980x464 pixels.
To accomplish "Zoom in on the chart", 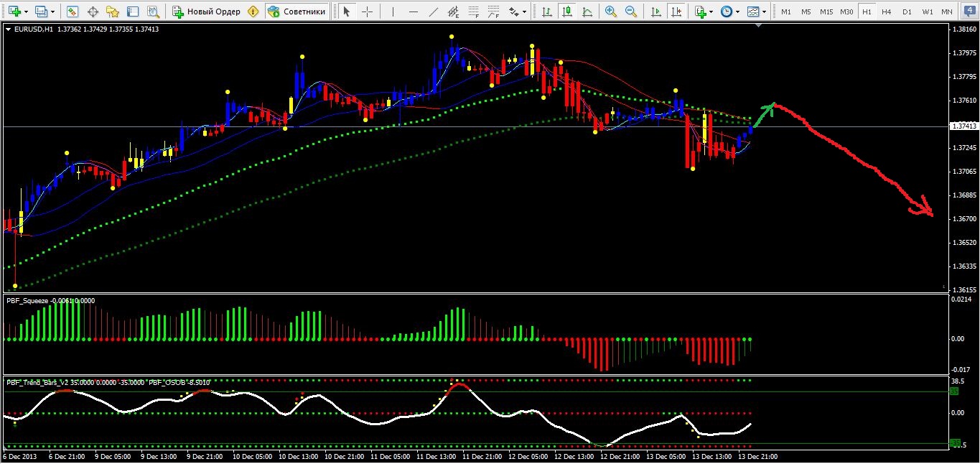I will pyautogui.click(x=611, y=11).
